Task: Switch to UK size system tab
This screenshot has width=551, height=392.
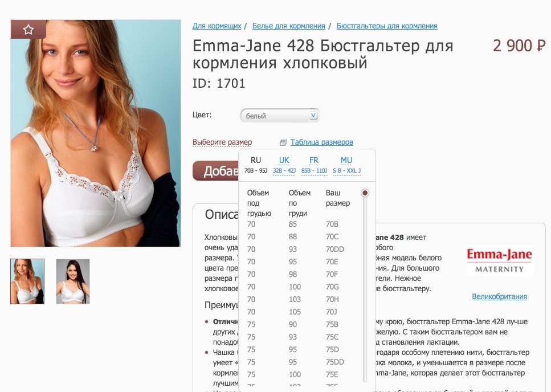Action: pos(284,165)
